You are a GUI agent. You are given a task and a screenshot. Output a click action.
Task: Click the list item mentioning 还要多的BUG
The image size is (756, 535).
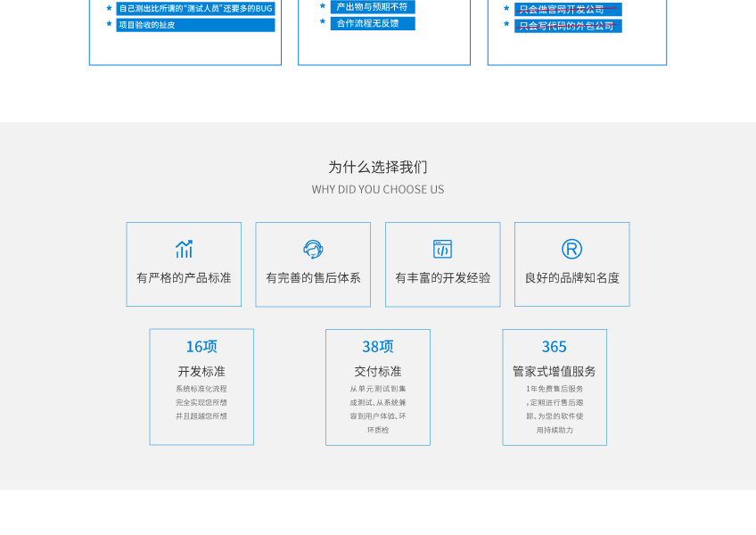pyautogui.click(x=195, y=9)
